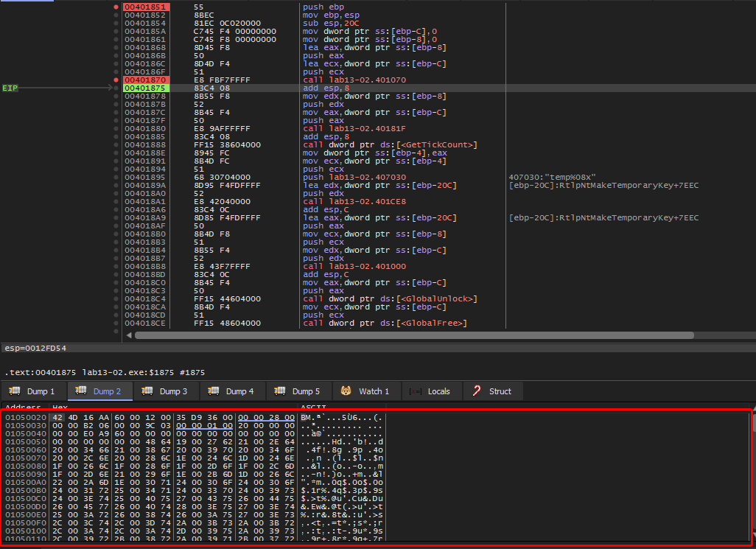This screenshot has width=756, height=549.
Task: Click the disassembly horizontal scrollbar thumb
Action: pyautogui.click(x=414, y=335)
